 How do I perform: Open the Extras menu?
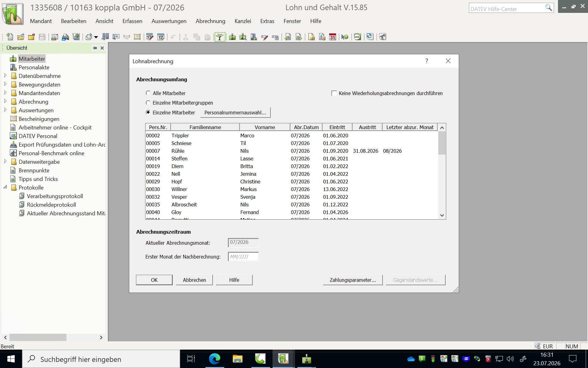tap(267, 21)
